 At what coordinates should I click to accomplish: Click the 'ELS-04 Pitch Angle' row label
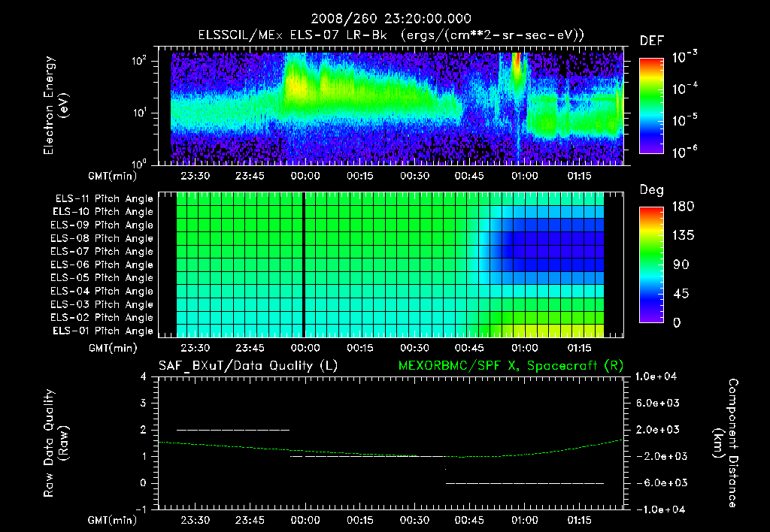pyautogui.click(x=102, y=291)
